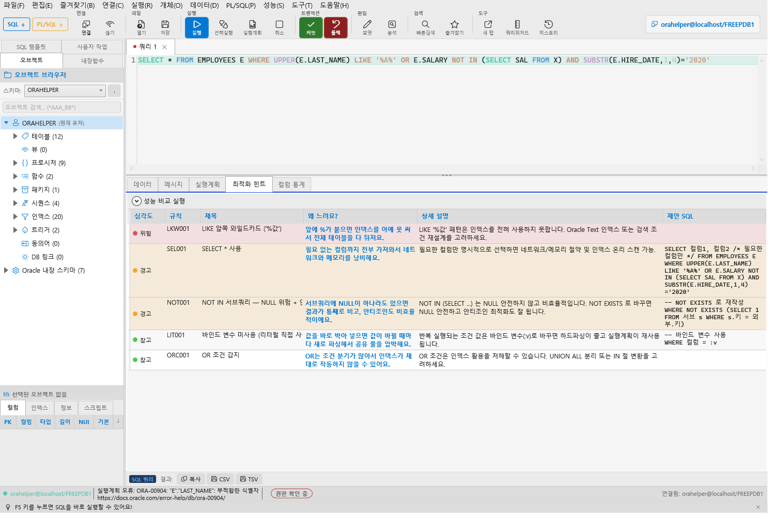
Task: Open quick search (빠른검색) icon
Action: click(426, 27)
